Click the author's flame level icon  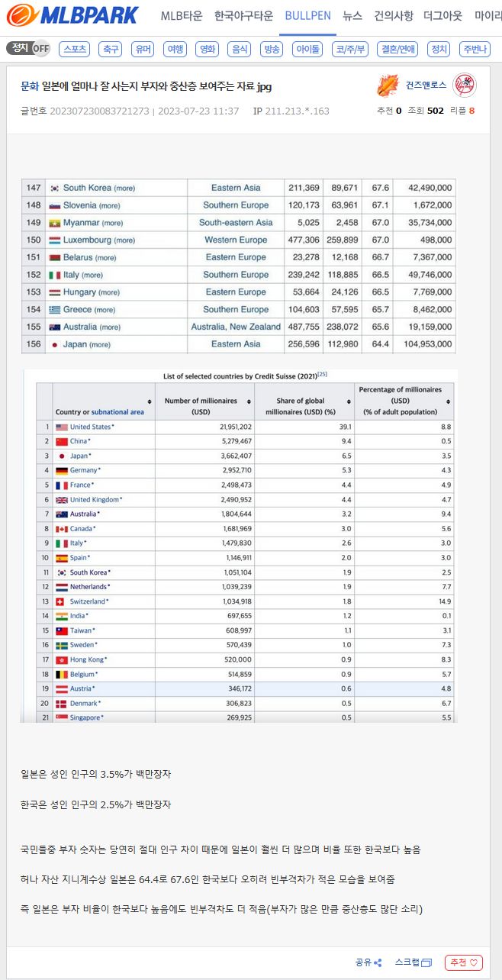[x=388, y=85]
